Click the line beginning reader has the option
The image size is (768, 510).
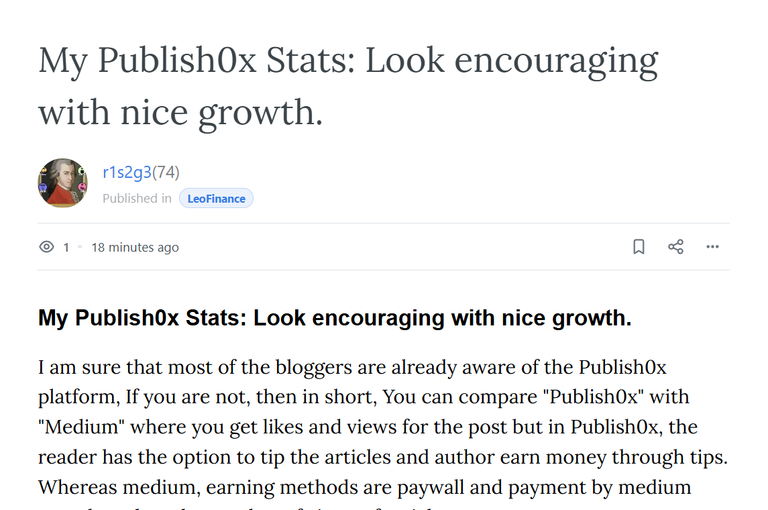(x=383, y=457)
